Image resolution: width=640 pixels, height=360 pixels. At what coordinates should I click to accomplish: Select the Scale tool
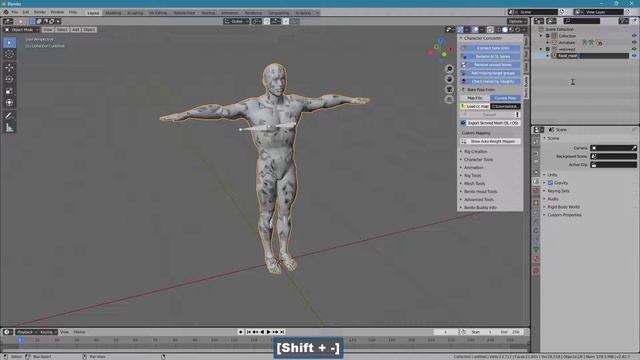[9, 91]
